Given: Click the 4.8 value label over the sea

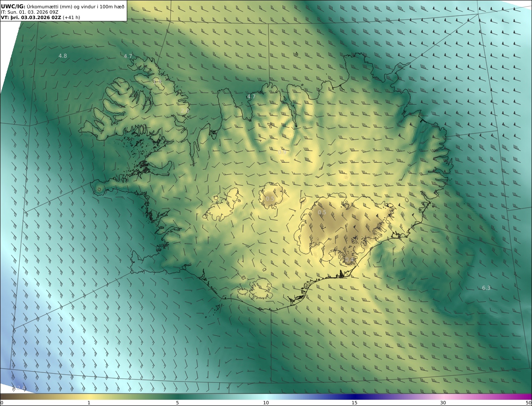Looking at the screenshot, I should [63, 56].
